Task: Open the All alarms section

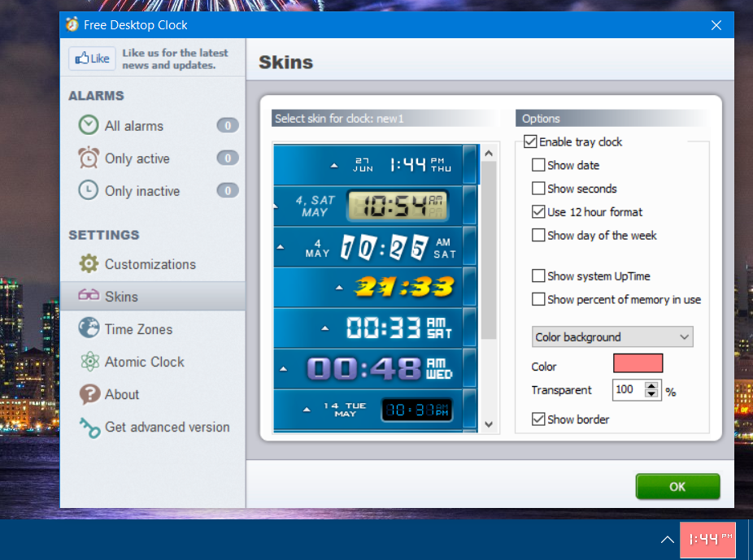Action: pos(87,125)
